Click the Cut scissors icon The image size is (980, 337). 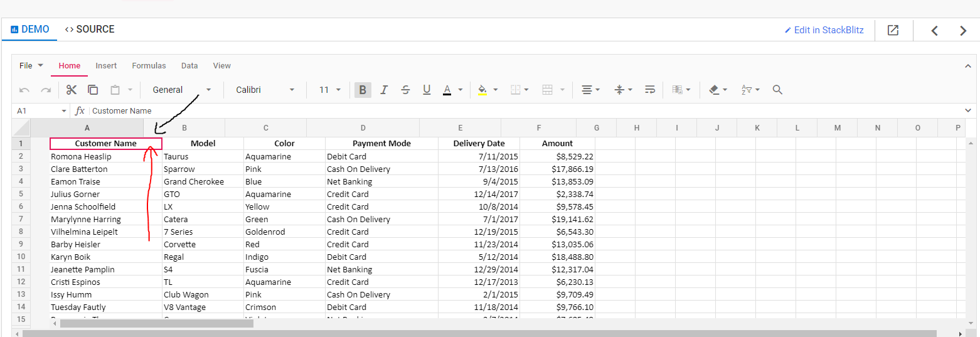tap(72, 90)
